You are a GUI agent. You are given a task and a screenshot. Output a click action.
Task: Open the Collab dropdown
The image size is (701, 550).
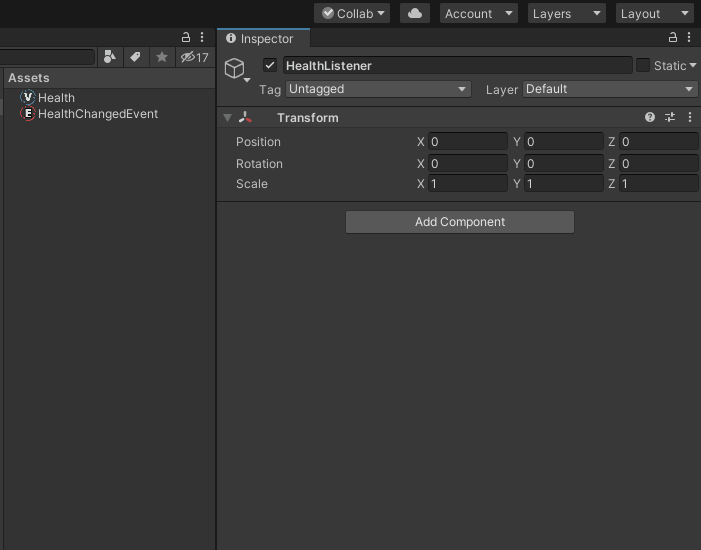click(x=352, y=13)
